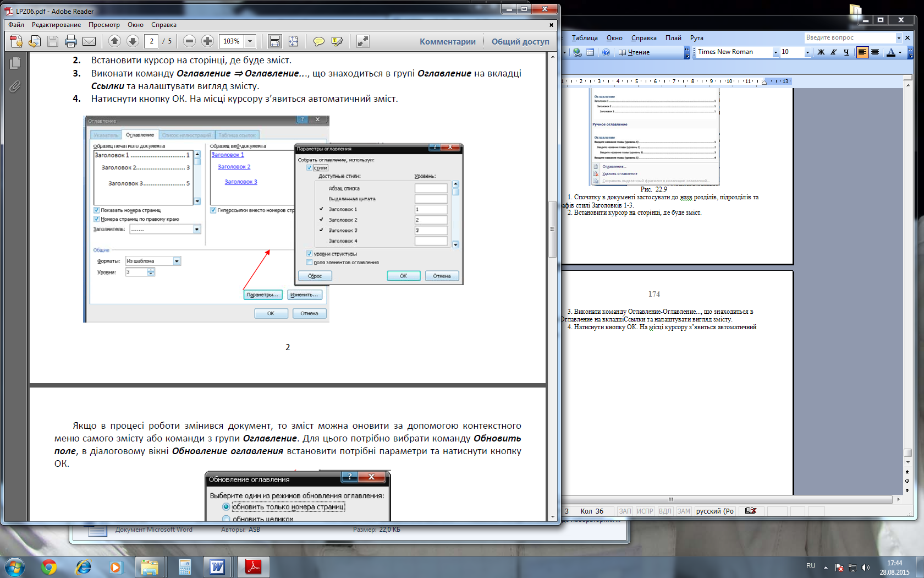
Task: Click the right indent marker on Word ruler
Action: click(764, 82)
